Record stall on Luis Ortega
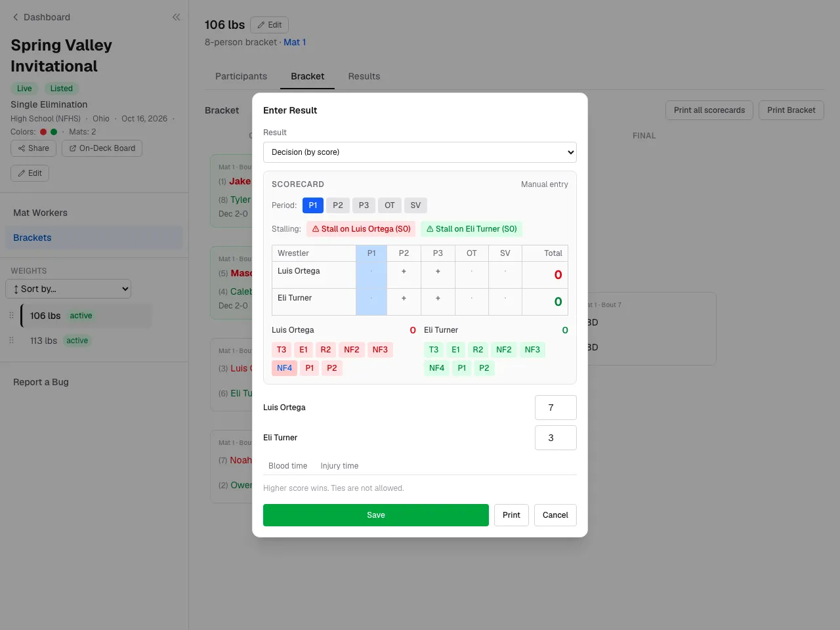840x630 pixels. [x=361, y=229]
